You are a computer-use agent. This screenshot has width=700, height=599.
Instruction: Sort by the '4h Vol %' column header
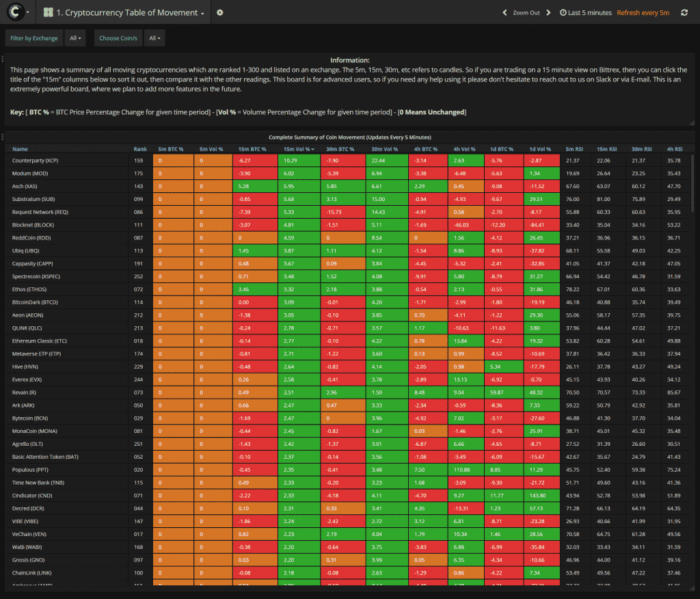click(464, 149)
